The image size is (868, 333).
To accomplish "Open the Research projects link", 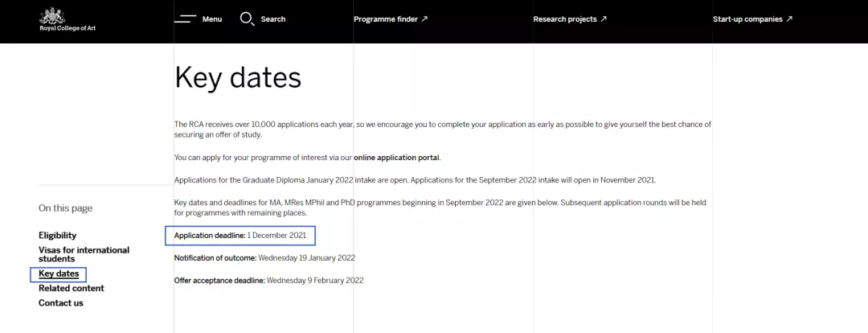I will [x=570, y=18].
